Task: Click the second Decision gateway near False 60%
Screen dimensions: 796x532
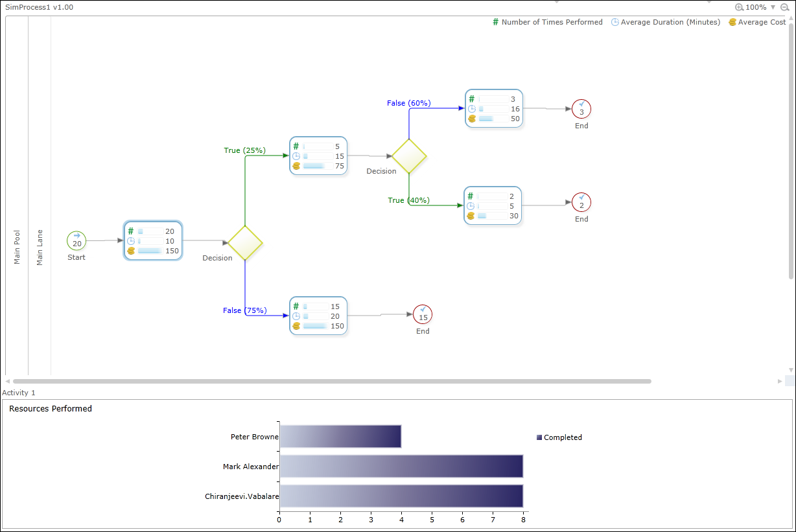Action: tap(408, 156)
